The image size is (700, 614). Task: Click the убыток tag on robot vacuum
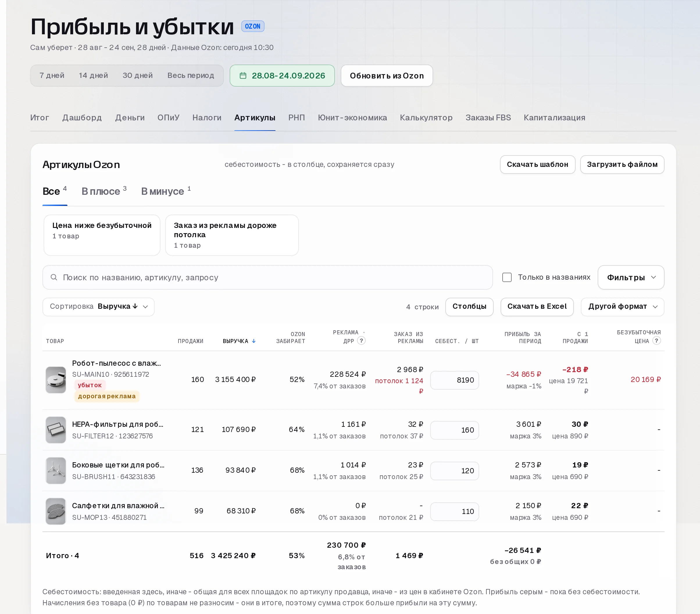[90, 385]
